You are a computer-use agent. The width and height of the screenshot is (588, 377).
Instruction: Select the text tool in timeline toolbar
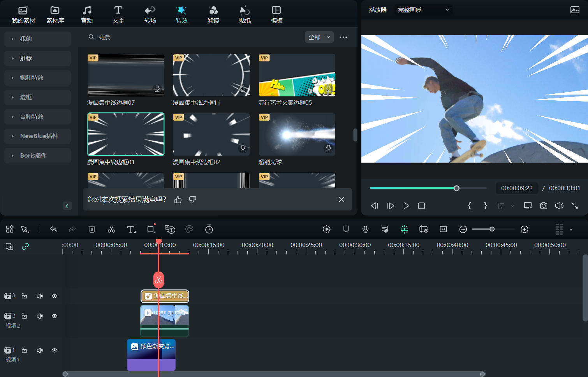[x=131, y=229]
